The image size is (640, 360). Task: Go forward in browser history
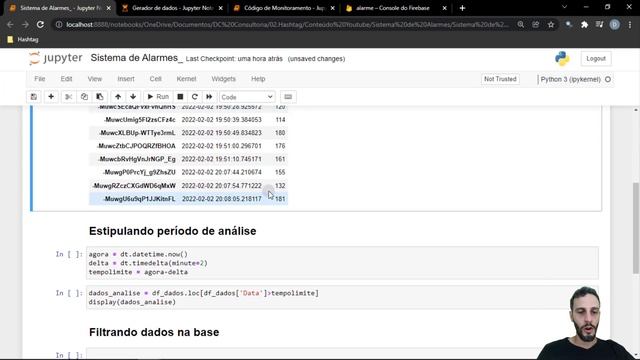(x=25, y=24)
